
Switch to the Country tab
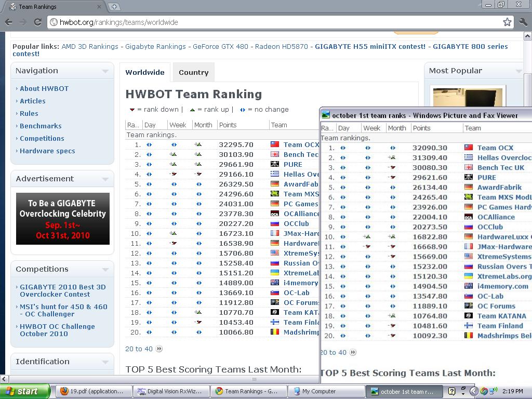pos(193,73)
